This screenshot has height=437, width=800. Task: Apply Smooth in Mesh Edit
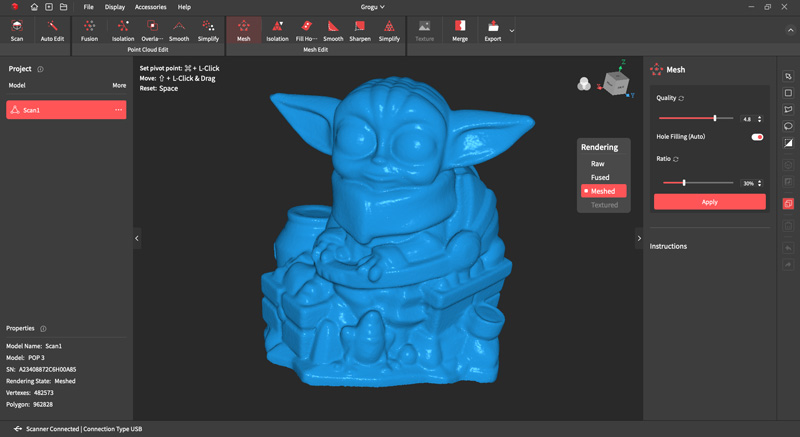(333, 31)
